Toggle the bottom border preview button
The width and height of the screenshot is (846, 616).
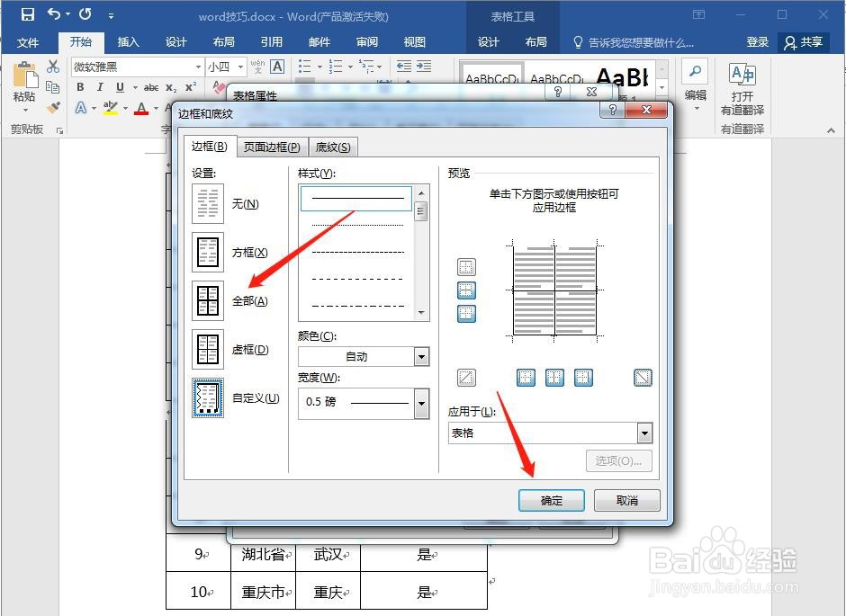click(x=466, y=313)
